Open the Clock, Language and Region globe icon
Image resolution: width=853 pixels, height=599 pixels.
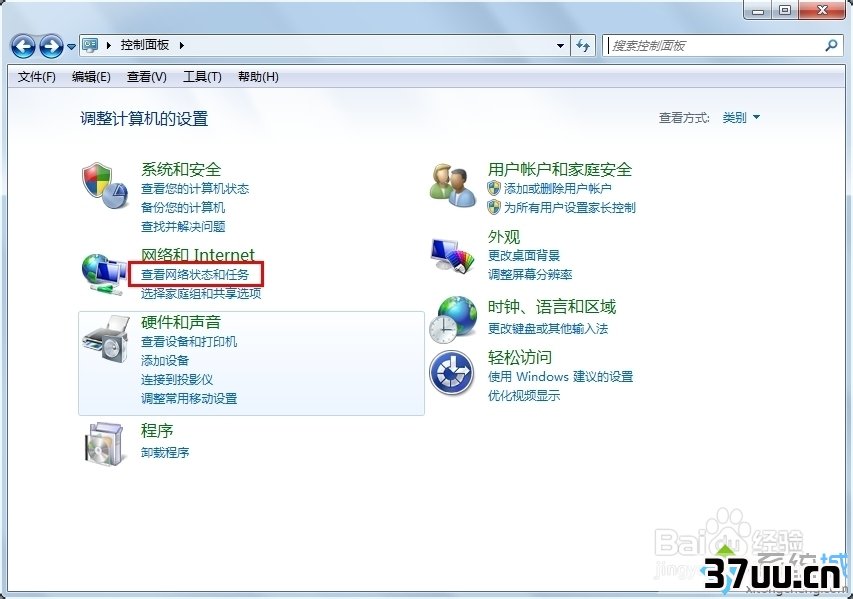pos(453,319)
